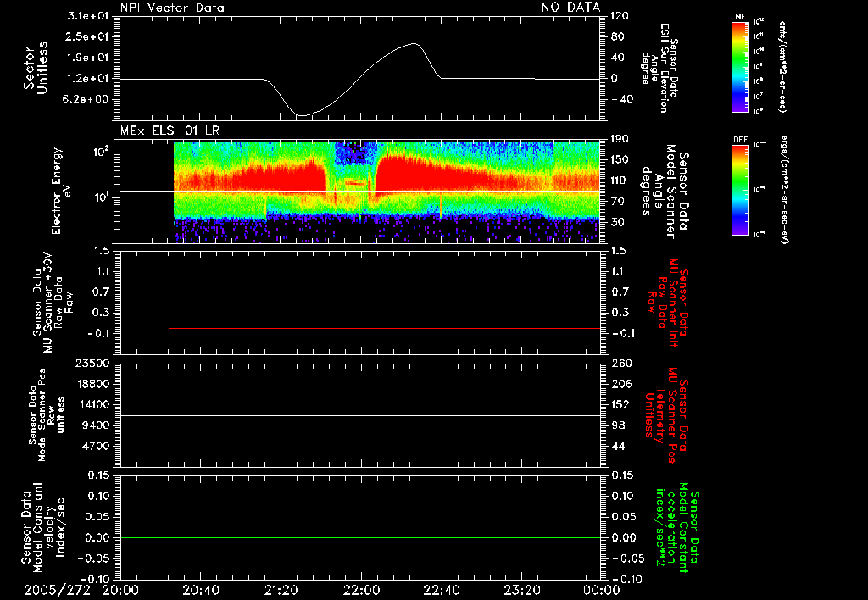Click the 'MU Scanner +30V Raw Data' axis label
The height and width of the screenshot is (600, 868).
tap(53, 303)
